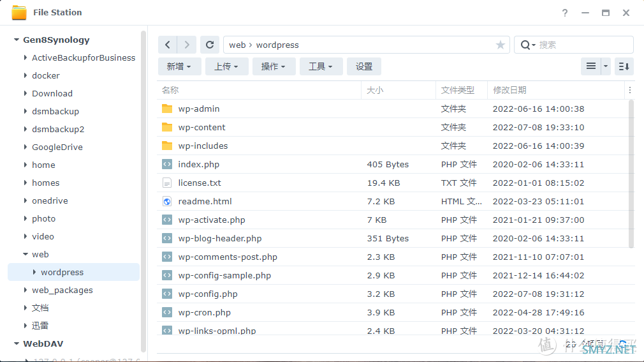This screenshot has width=644, height=362.
Task: Select the homes tree folder
Action: point(45,183)
